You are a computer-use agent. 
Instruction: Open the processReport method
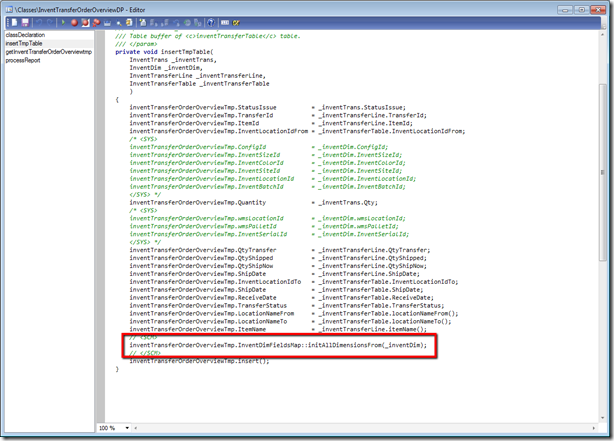click(23, 58)
